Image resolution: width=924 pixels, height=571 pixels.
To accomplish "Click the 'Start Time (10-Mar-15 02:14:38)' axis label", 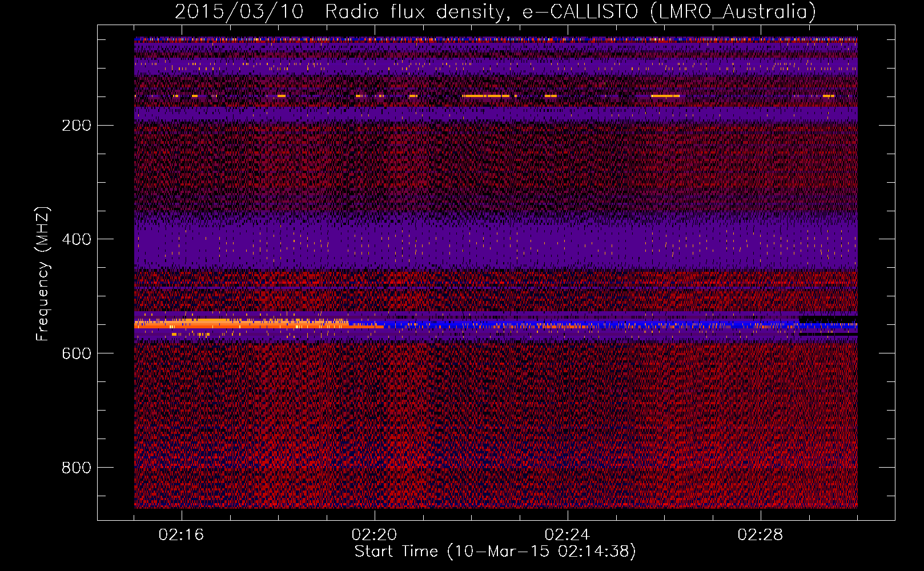I will point(495,552).
